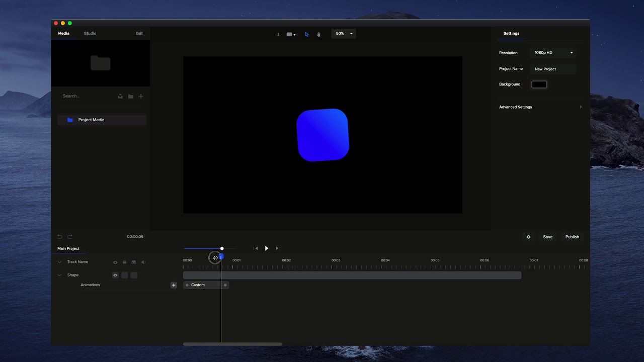Image resolution: width=644 pixels, height=362 pixels.
Task: Switch to the Studio tab
Action: click(x=90, y=33)
